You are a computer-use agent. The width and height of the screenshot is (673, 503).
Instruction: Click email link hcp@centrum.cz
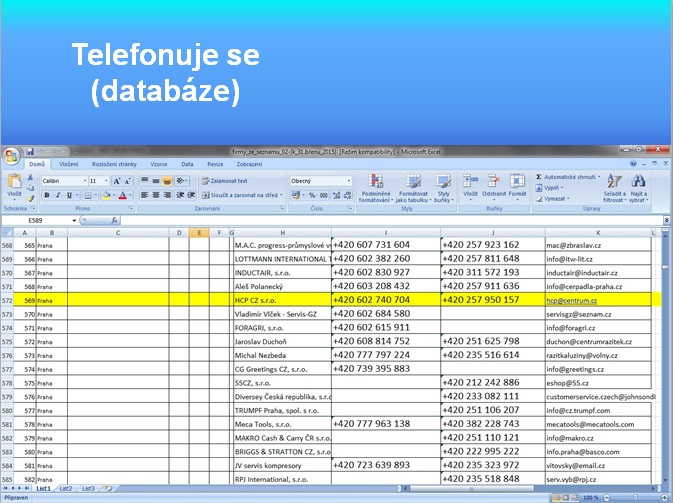click(x=571, y=300)
